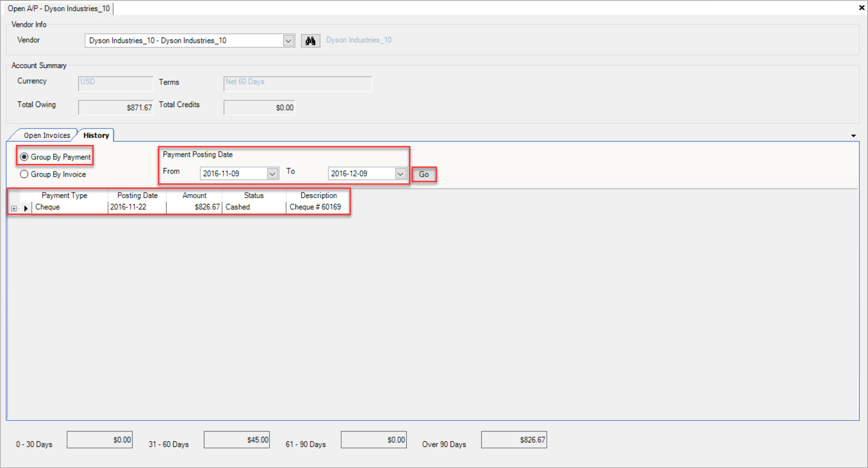This screenshot has height=468, width=868.
Task: Click the 61 - 90 Days amount field
Action: [x=374, y=440]
